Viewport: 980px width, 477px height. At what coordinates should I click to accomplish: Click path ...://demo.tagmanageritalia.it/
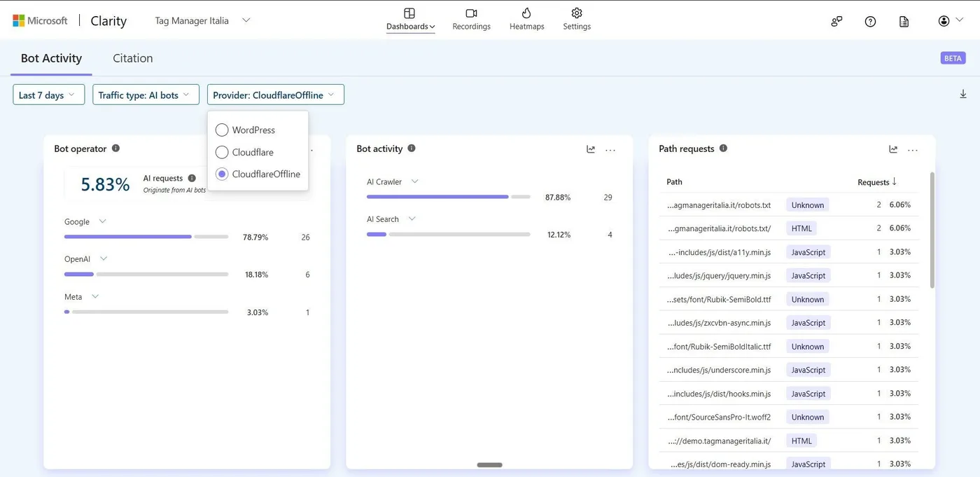coord(719,441)
